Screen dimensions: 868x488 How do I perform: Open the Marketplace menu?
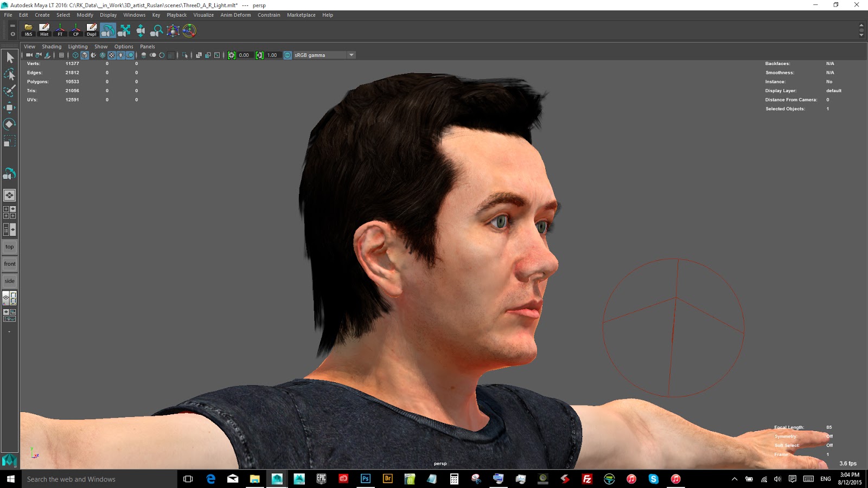tap(301, 15)
